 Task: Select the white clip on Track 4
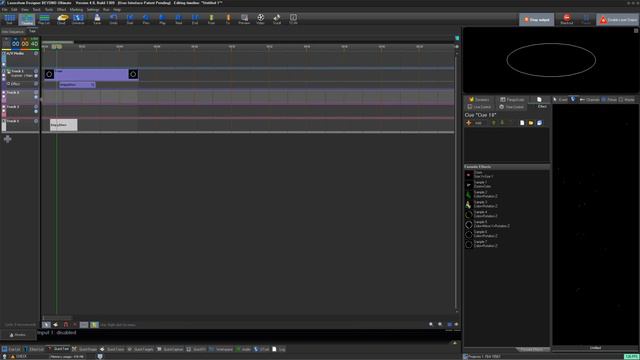[x=64, y=125]
